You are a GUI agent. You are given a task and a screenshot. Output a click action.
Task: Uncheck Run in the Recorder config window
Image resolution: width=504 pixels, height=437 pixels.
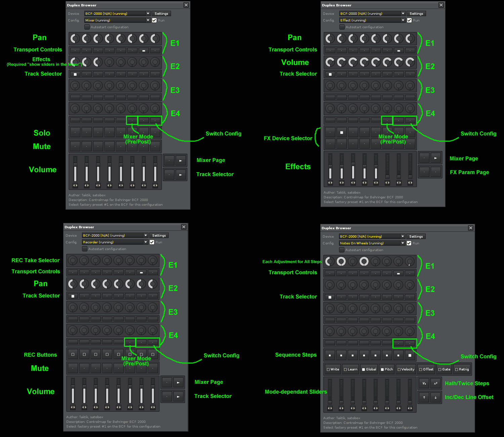click(152, 242)
